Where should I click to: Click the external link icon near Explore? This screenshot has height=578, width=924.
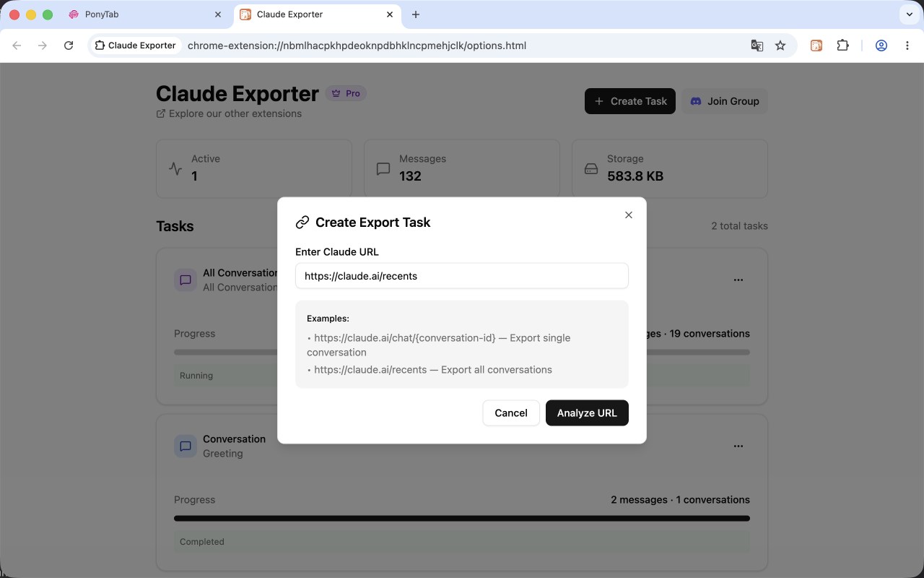[x=161, y=113]
